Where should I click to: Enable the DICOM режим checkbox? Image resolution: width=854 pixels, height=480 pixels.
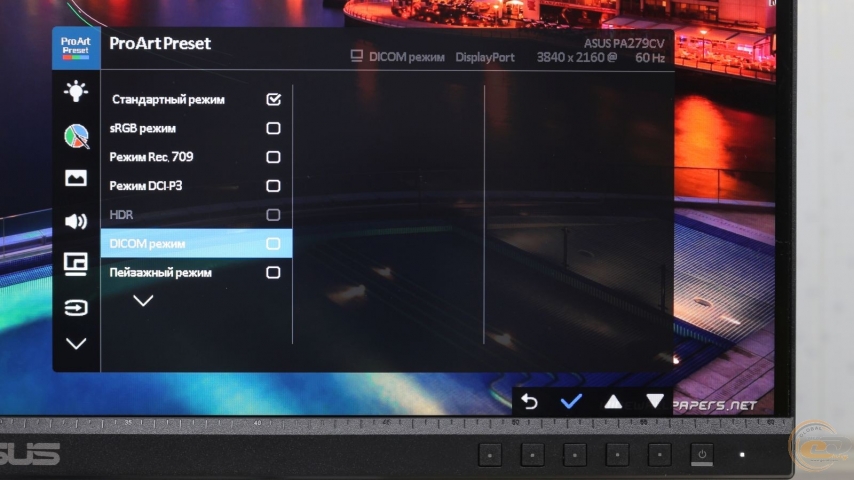[273, 244]
